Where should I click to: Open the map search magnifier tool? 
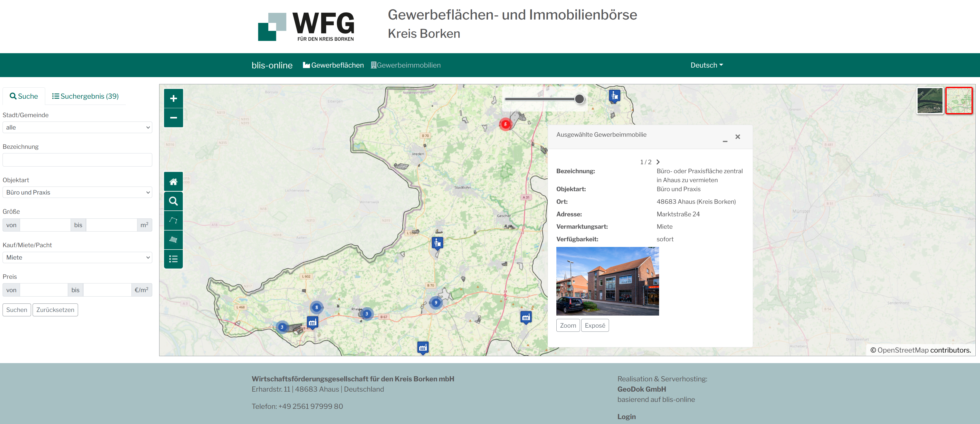point(174,201)
